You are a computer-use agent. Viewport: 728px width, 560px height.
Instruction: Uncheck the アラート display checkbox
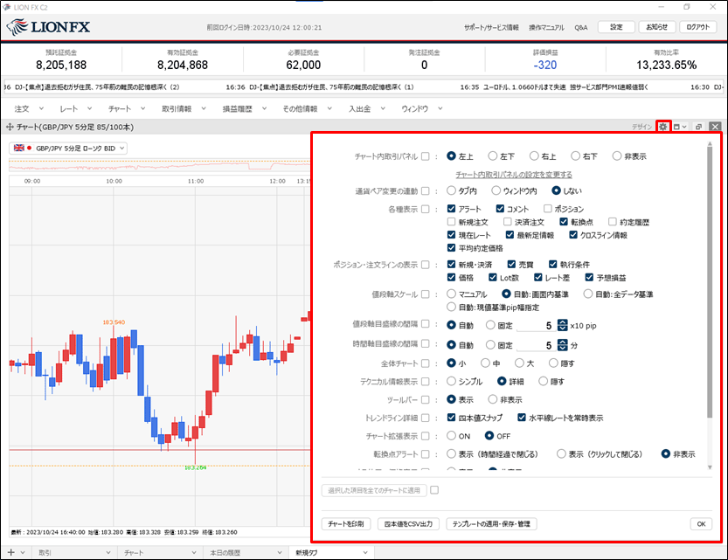coord(451,209)
